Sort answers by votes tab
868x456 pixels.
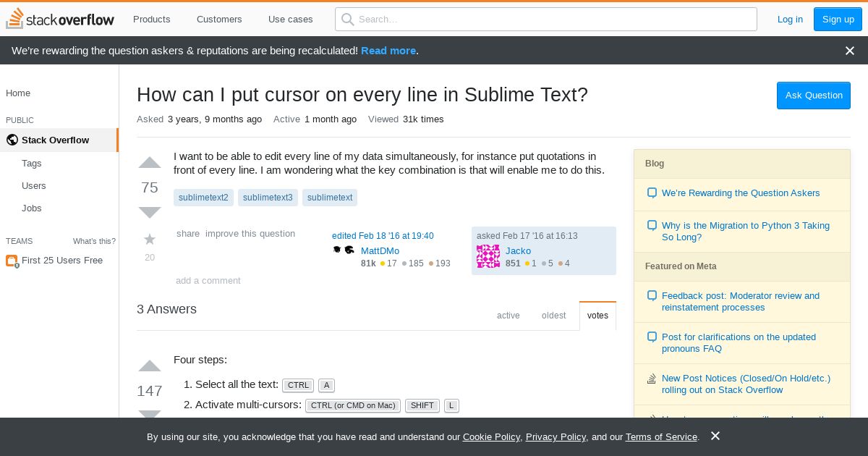tap(597, 316)
